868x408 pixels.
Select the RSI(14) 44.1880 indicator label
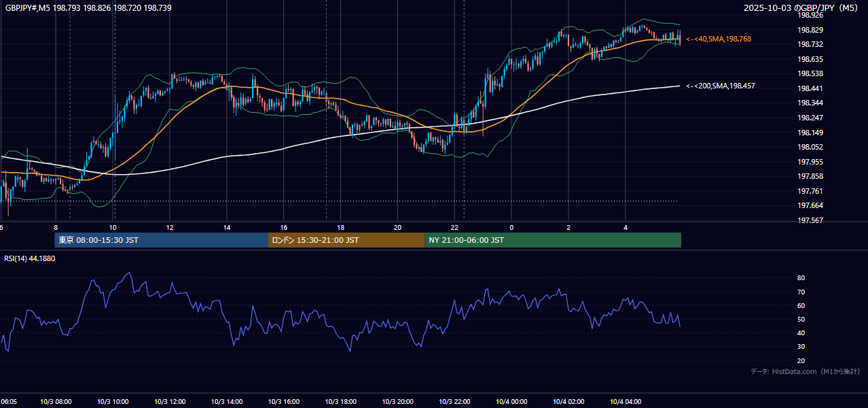pyautogui.click(x=30, y=258)
